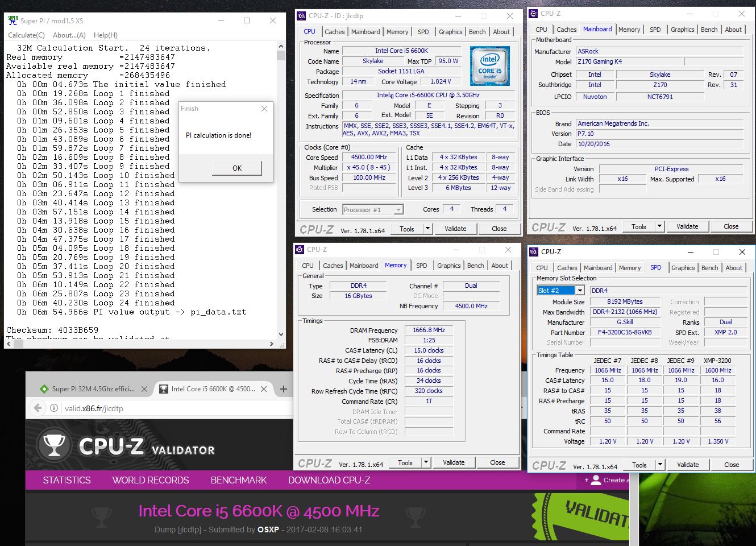Expand the Tools dropdown arrow in the Memory window

click(426, 462)
